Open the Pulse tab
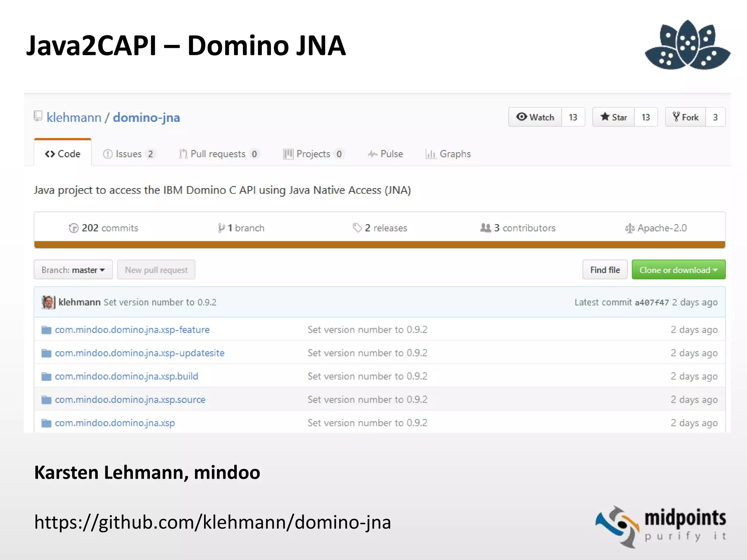The height and width of the screenshot is (560, 747). tap(386, 154)
